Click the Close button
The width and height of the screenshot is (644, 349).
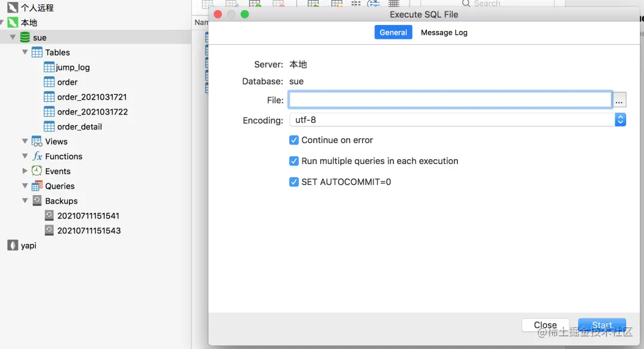tap(545, 325)
